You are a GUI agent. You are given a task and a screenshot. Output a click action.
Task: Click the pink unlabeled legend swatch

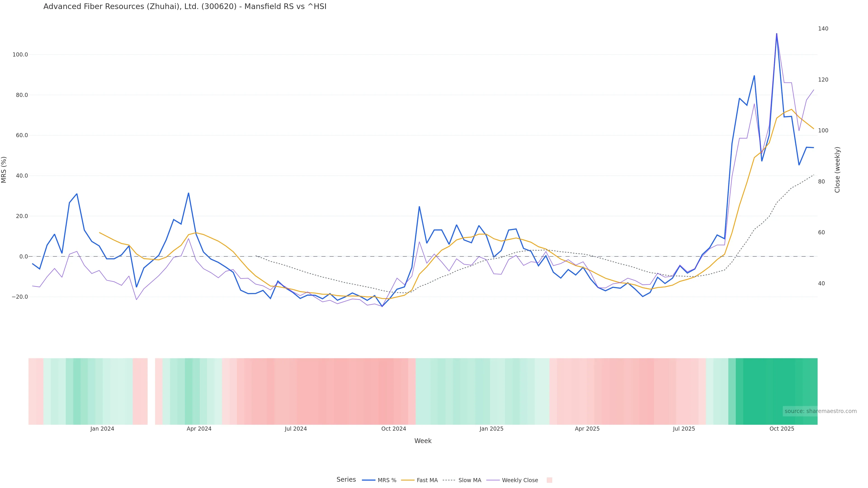(x=549, y=480)
